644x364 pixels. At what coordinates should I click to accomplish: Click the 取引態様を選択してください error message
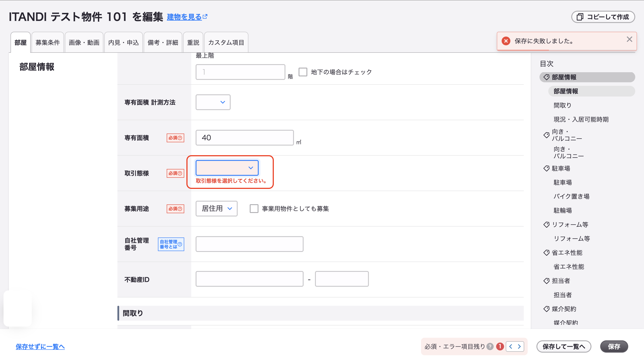click(231, 181)
